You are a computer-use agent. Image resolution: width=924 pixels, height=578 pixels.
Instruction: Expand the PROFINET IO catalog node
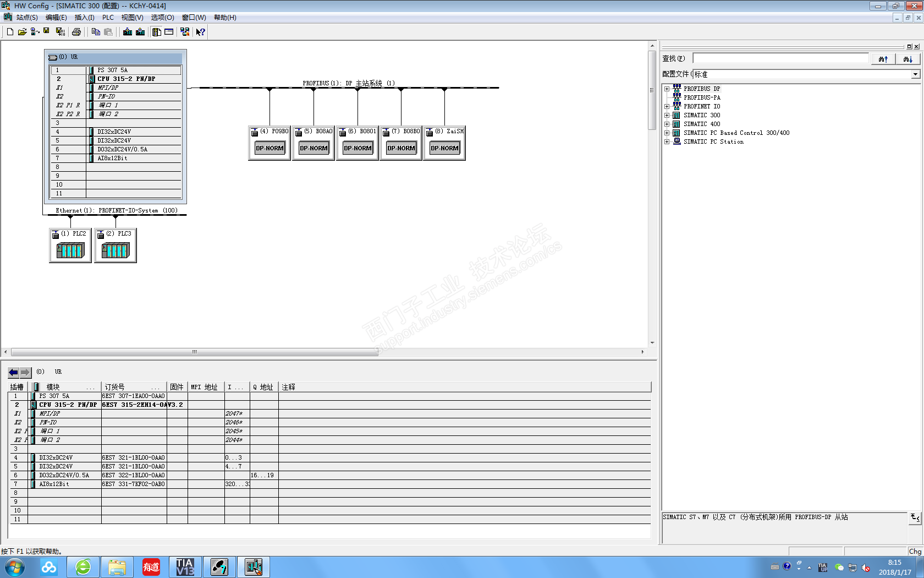[667, 106]
